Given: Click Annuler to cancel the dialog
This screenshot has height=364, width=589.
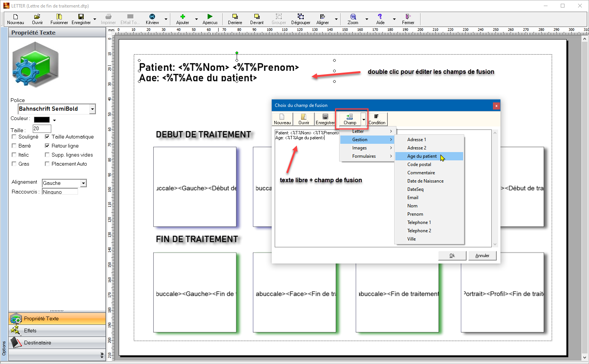Looking at the screenshot, I should click(482, 256).
